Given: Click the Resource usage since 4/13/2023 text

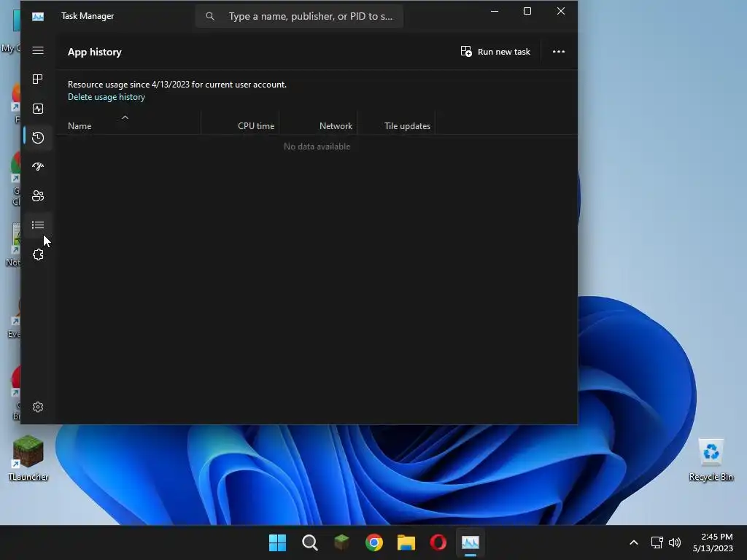Looking at the screenshot, I should point(177,85).
